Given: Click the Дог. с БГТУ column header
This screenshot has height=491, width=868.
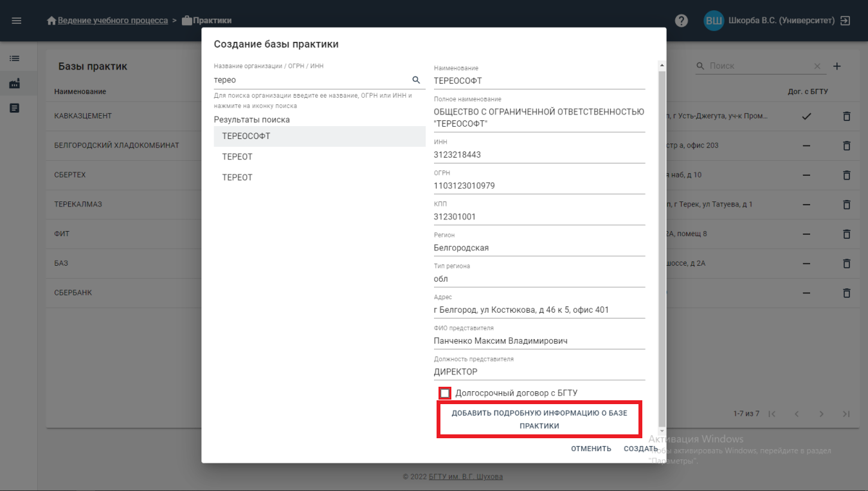Looking at the screenshot, I should [x=808, y=91].
